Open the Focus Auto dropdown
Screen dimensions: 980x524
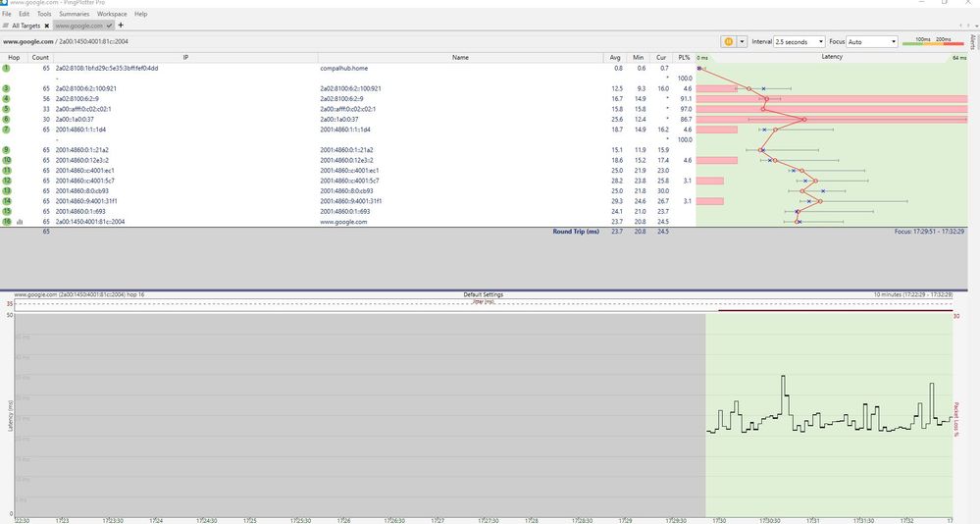[x=872, y=42]
